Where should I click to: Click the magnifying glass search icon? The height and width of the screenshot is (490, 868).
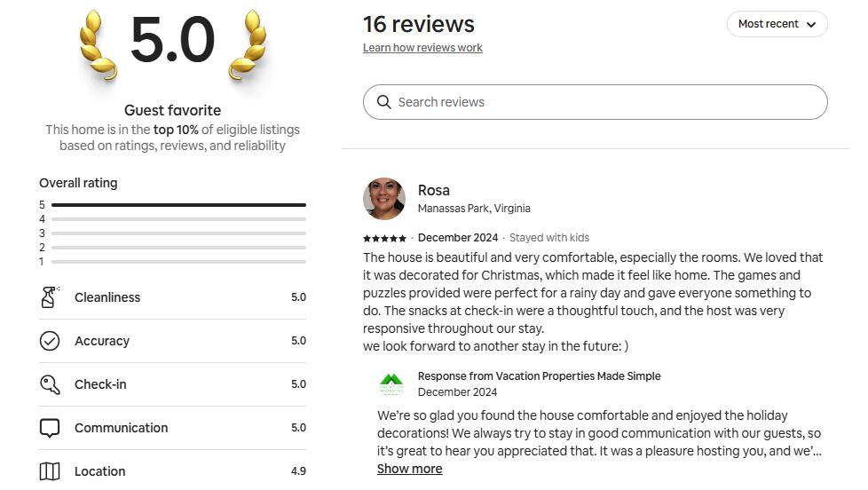[x=384, y=102]
